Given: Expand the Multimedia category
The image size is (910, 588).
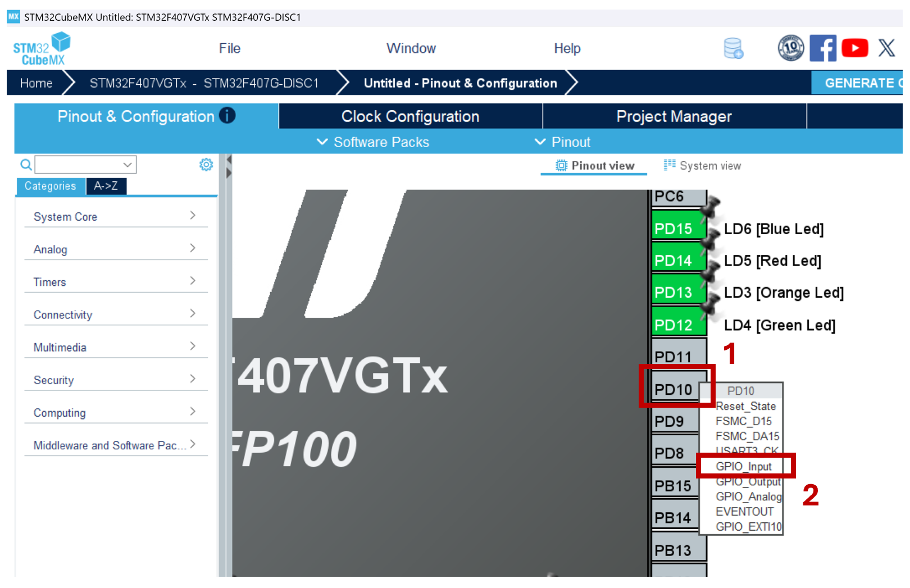Looking at the screenshot, I should pos(116,347).
